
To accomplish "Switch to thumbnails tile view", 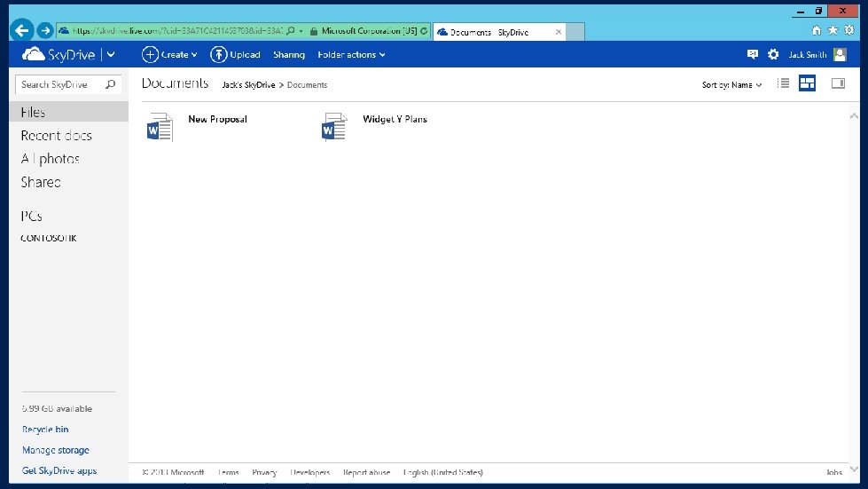I will pyautogui.click(x=807, y=83).
